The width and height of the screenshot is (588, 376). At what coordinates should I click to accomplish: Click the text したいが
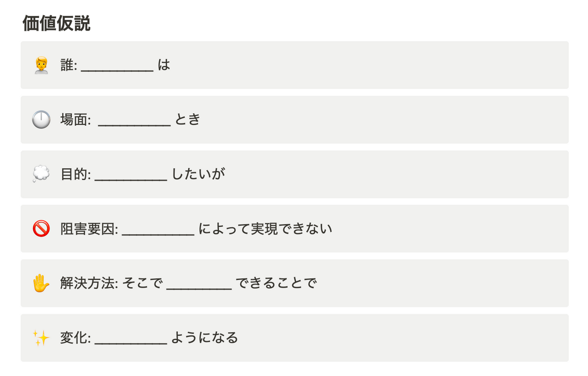point(198,174)
